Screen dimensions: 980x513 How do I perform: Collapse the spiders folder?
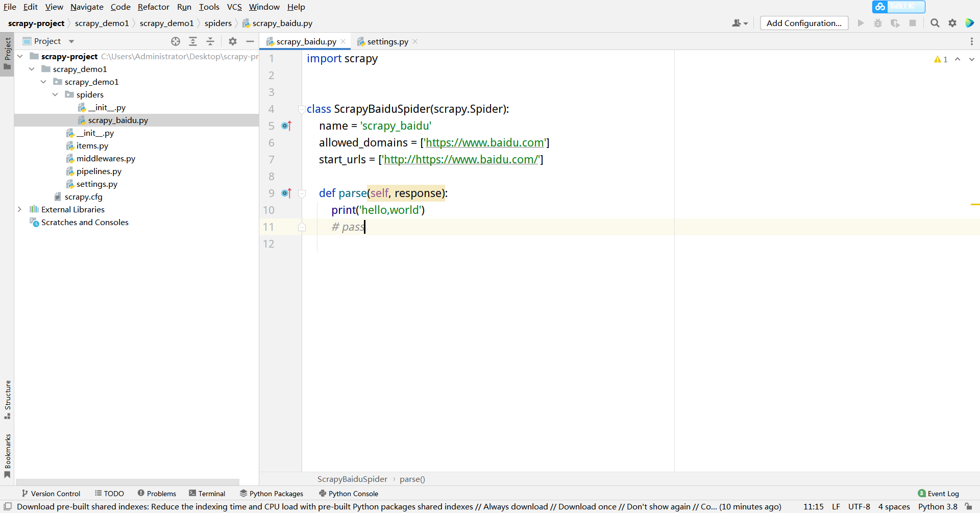click(55, 94)
